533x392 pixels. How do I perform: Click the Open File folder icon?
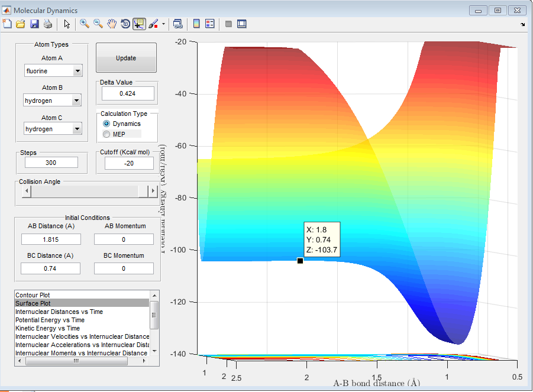point(21,24)
